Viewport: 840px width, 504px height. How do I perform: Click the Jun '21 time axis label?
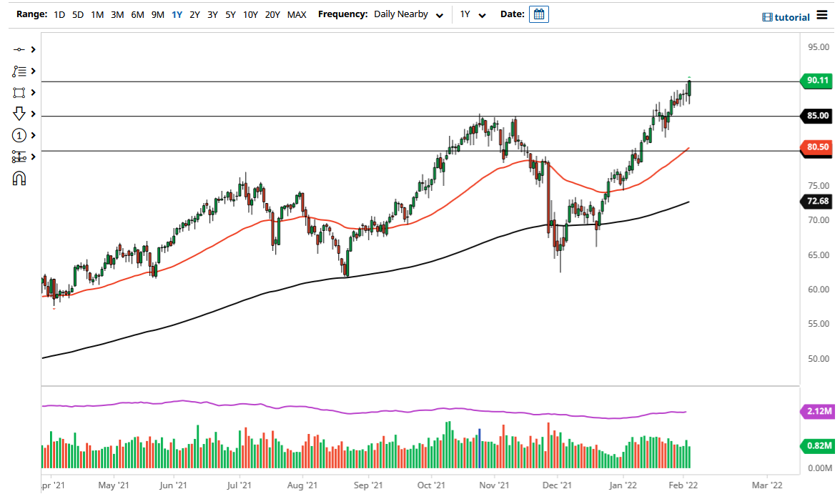[x=173, y=485]
